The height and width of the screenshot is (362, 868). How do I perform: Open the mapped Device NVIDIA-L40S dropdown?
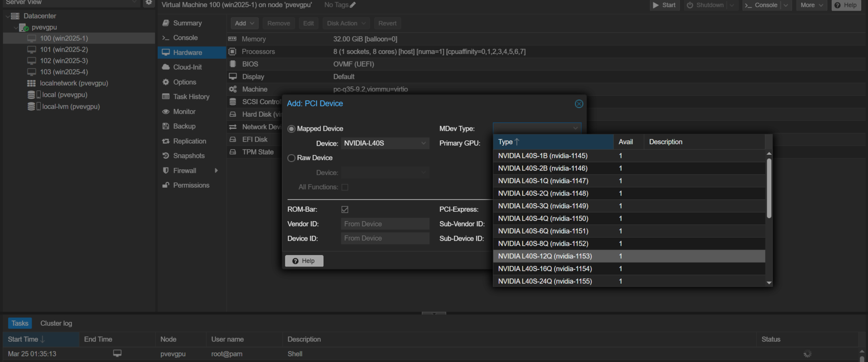424,143
